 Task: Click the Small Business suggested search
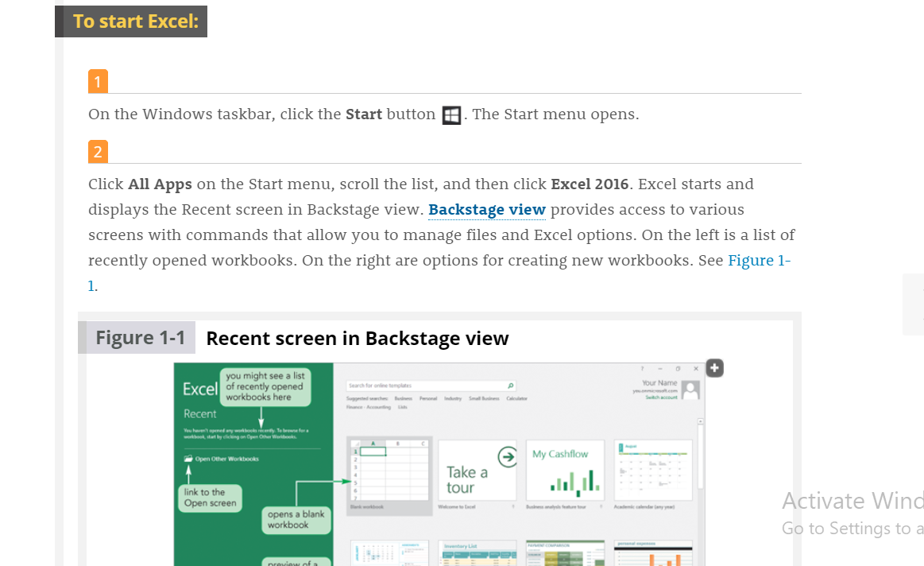pyautogui.click(x=484, y=398)
